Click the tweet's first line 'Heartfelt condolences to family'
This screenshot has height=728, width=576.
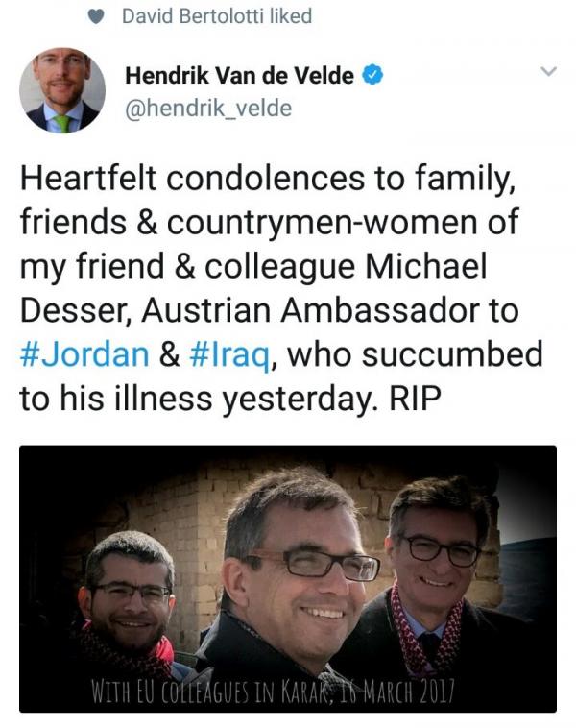coord(268,179)
